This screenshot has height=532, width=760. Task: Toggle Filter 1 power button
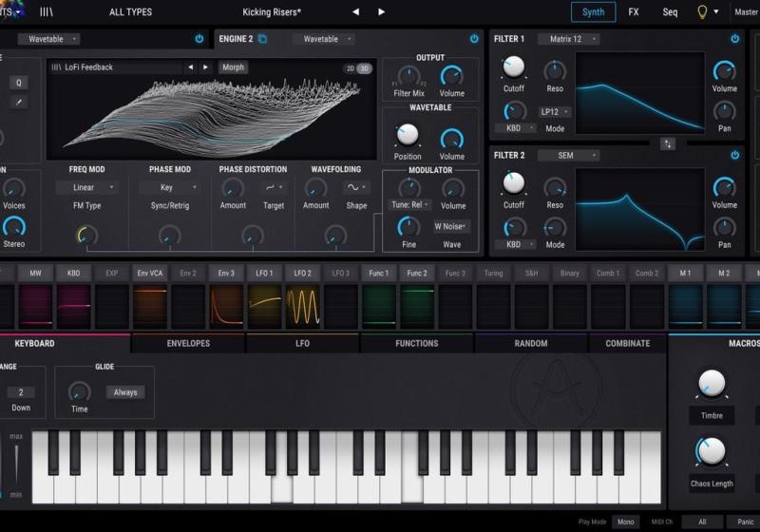point(734,39)
